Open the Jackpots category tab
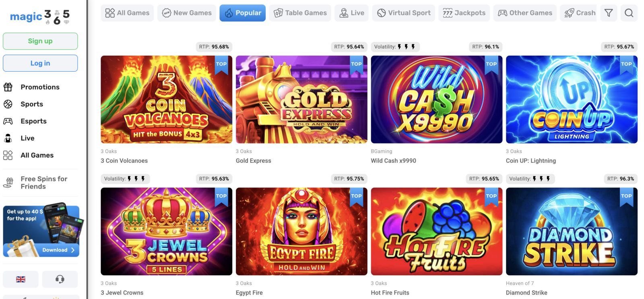Viewport: 644px width, 299px height. (x=464, y=13)
